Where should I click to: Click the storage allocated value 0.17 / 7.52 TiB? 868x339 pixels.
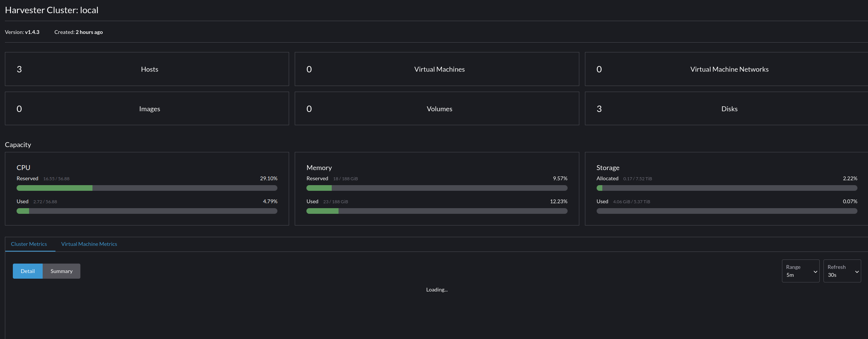click(637, 179)
